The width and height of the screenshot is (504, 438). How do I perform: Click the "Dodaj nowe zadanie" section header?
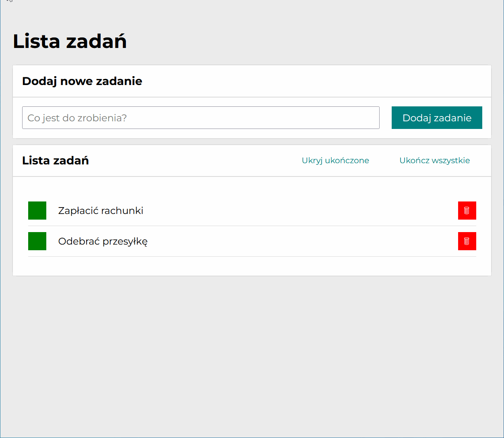(x=82, y=81)
